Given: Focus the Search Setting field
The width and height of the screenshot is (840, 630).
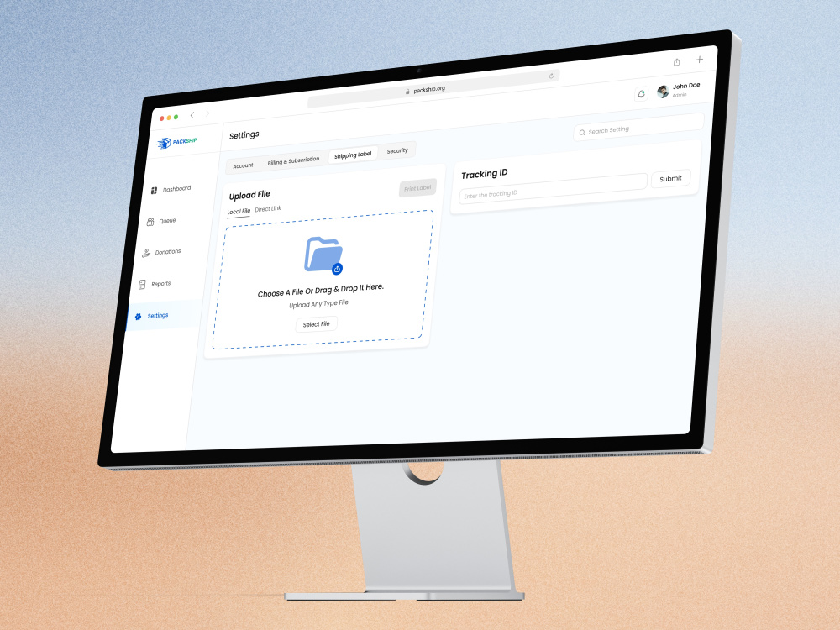Looking at the screenshot, I should point(638,128).
